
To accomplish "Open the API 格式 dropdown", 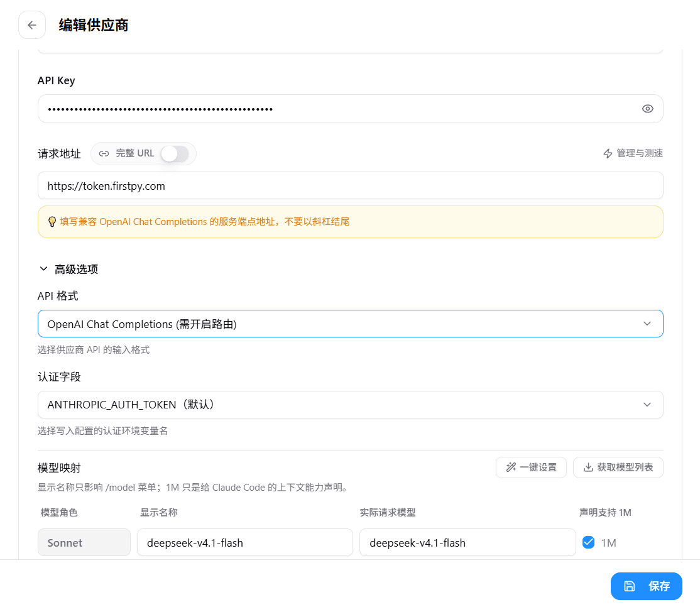I will point(351,324).
